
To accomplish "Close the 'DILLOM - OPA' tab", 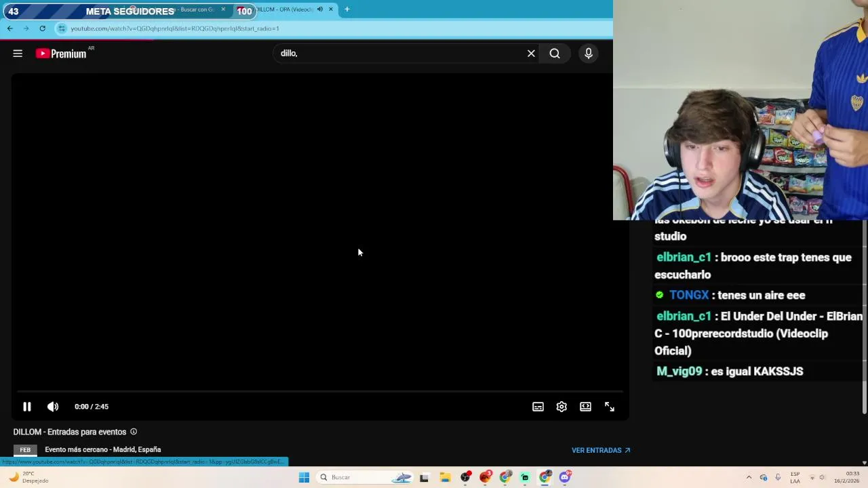I will (x=331, y=9).
